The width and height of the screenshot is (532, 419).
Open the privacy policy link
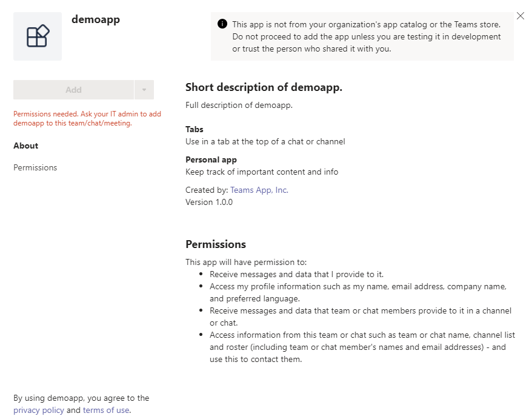click(x=39, y=410)
